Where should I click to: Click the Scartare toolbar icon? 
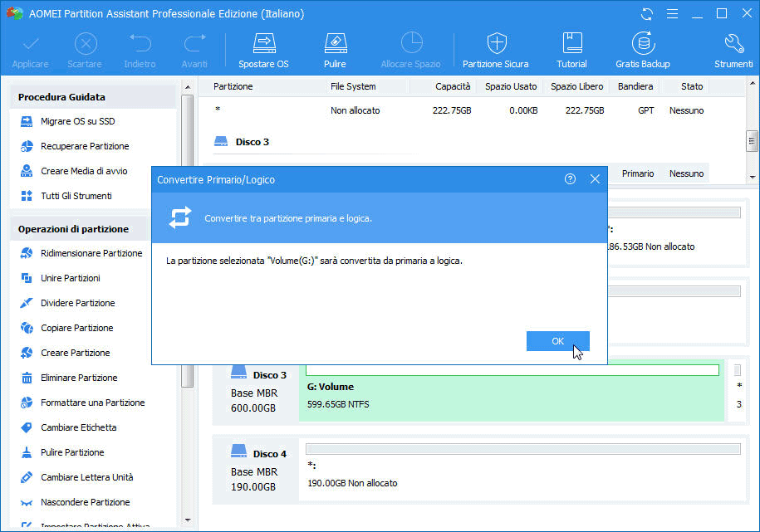(x=85, y=51)
